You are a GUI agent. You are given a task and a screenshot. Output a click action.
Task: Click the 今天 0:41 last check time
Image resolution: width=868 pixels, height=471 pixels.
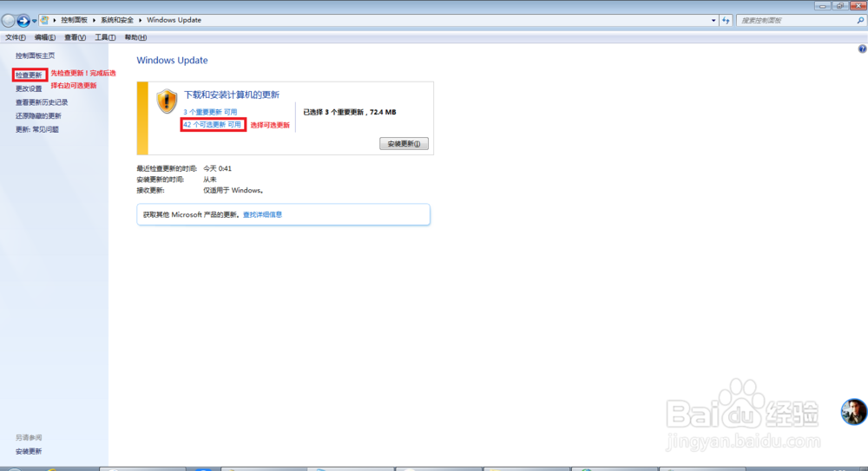(x=217, y=168)
